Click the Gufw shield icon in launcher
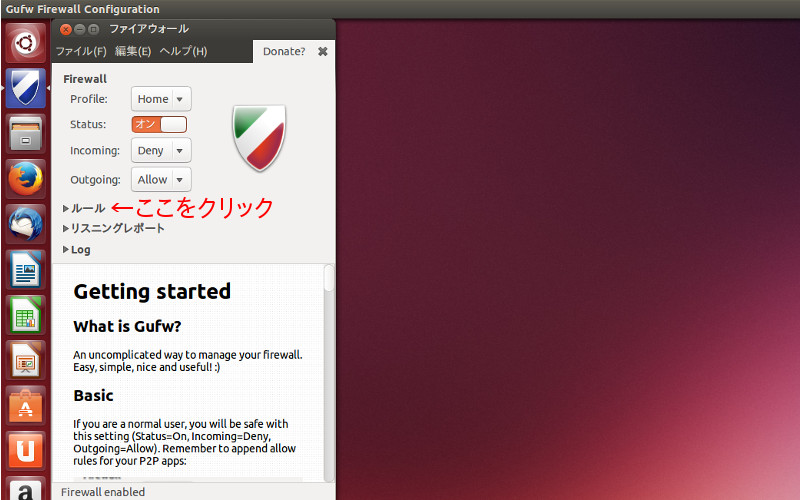Image resolution: width=800 pixels, height=500 pixels. click(x=26, y=88)
